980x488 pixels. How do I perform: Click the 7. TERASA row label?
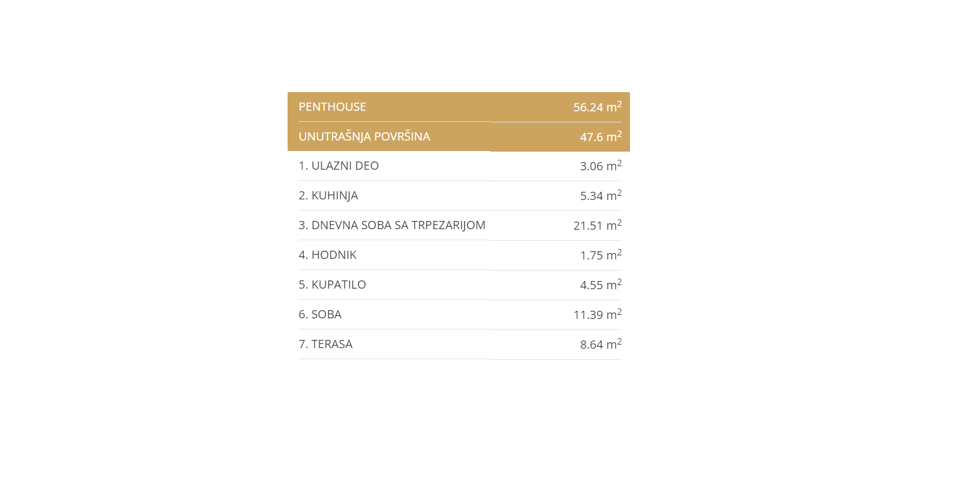[325, 344]
